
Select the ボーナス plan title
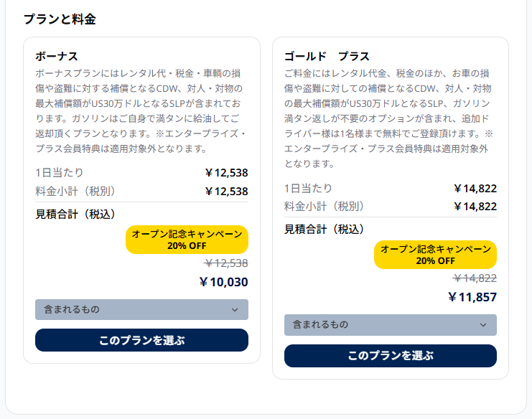click(57, 56)
